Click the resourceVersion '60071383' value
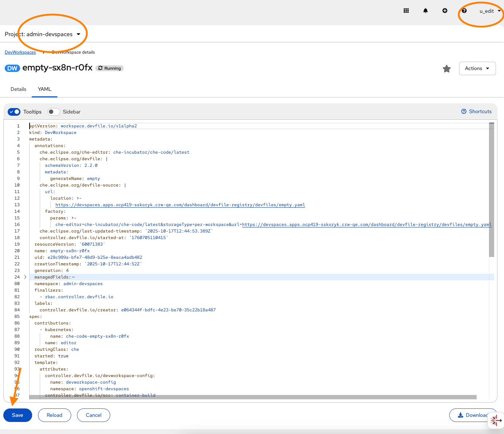 coord(92,244)
